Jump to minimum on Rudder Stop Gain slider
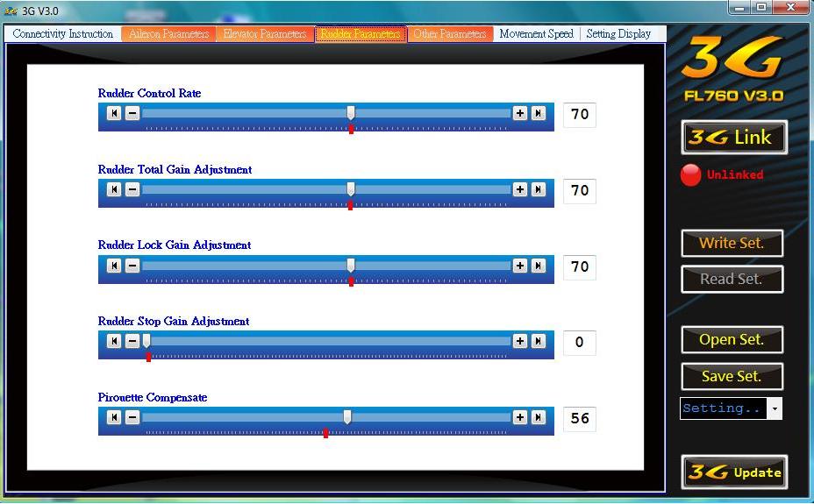The image size is (814, 504). tap(114, 341)
